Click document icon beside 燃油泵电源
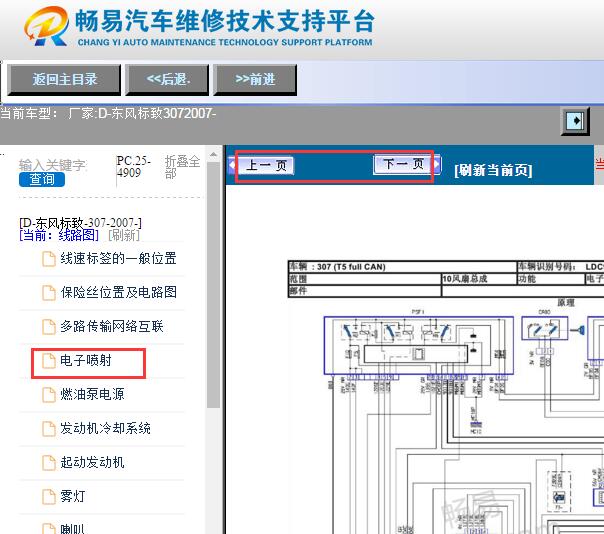The height and width of the screenshot is (534, 604). (49, 395)
